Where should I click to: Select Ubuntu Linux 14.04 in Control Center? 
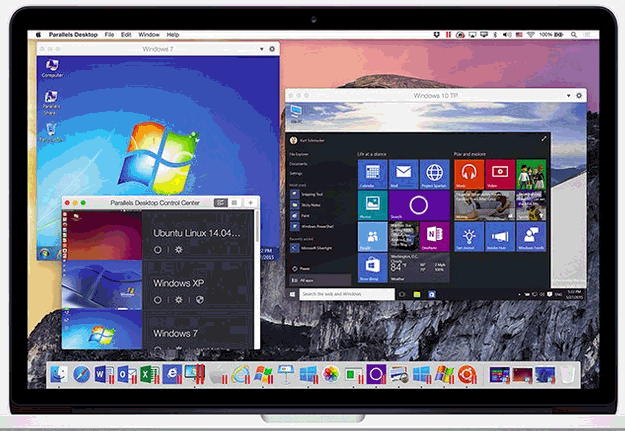197,234
